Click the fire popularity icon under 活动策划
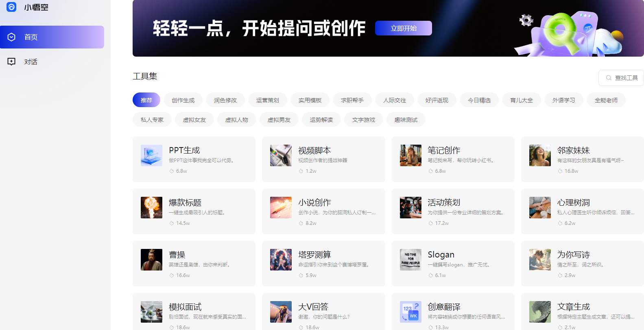This screenshot has height=330, width=644. 431,223
